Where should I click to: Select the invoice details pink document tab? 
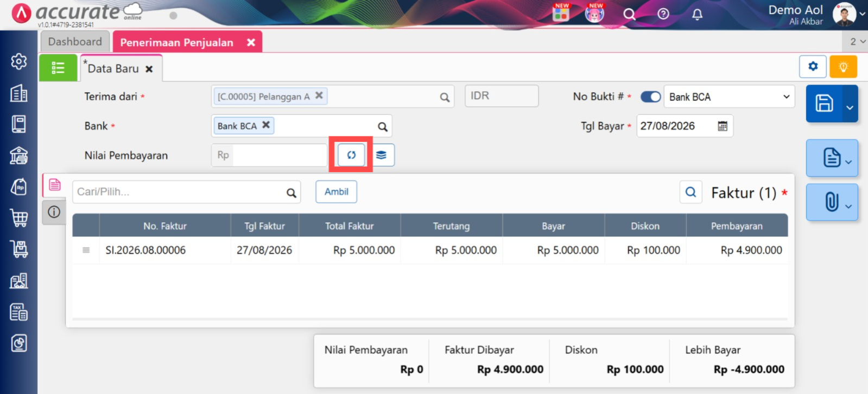click(x=54, y=185)
